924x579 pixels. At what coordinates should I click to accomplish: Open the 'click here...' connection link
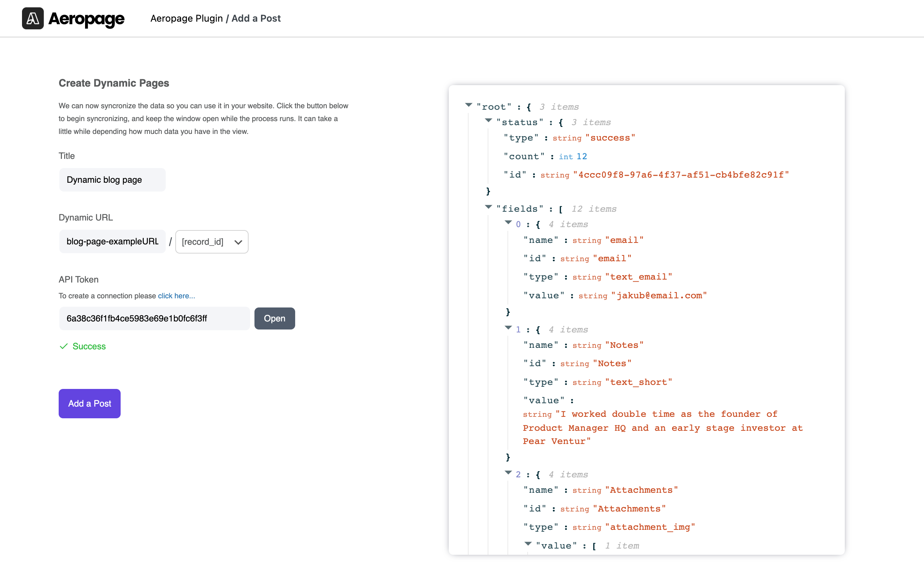pyautogui.click(x=176, y=296)
